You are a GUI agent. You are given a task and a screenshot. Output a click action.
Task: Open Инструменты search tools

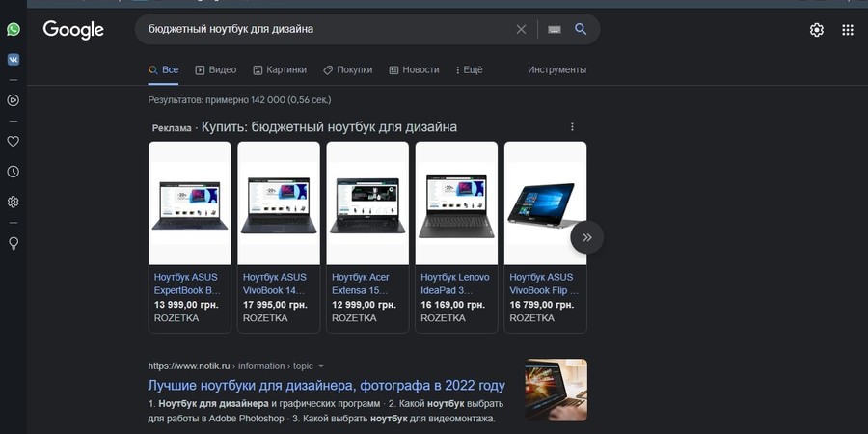[556, 69]
